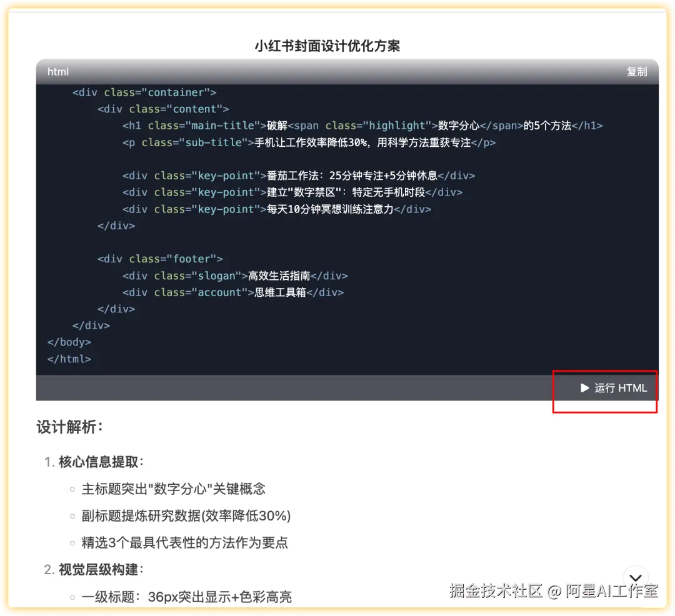Click the div class="content" code line
Viewport: 675px width, 616px height.
pos(163,109)
